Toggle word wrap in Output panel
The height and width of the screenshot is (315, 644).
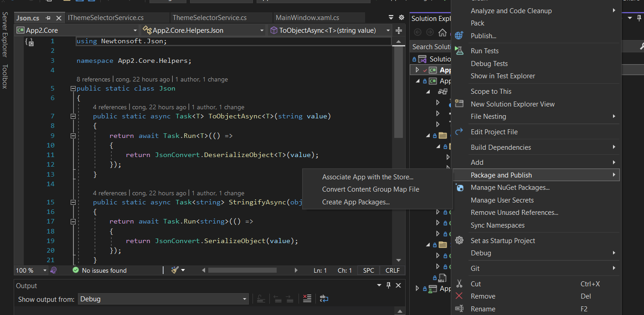pyautogui.click(x=324, y=299)
